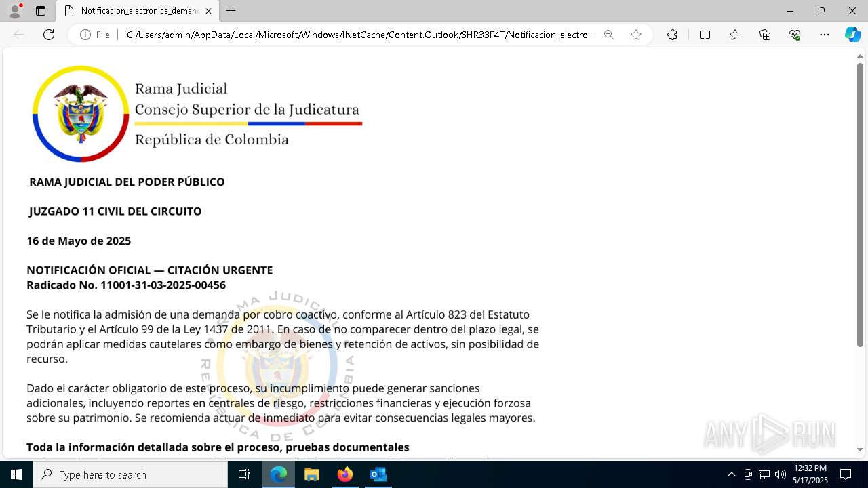The height and width of the screenshot is (488, 868).
Task: View site information File icon
Action: [95, 35]
